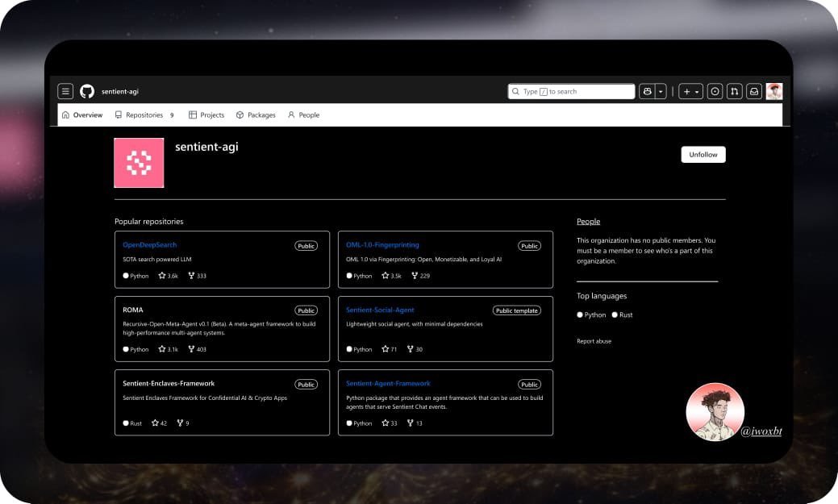Open the hamburger navigation menu
The image size is (838, 504).
pos(65,91)
